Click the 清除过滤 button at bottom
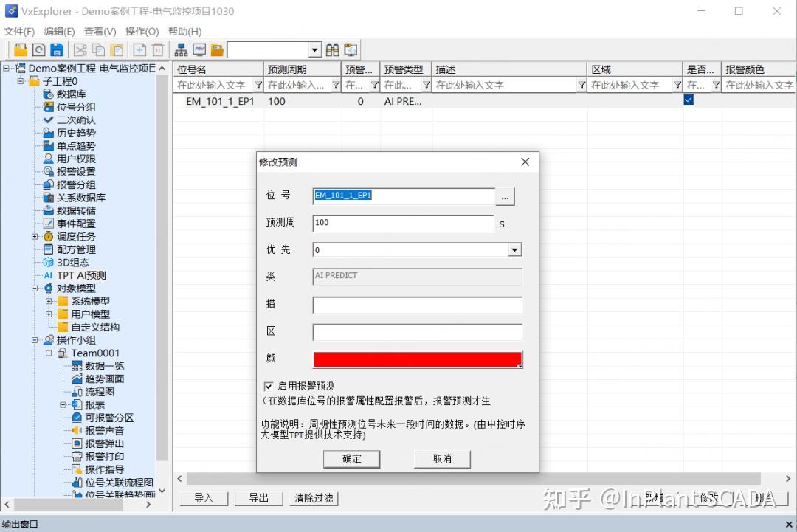Image resolution: width=797 pixels, height=532 pixels. point(314,498)
